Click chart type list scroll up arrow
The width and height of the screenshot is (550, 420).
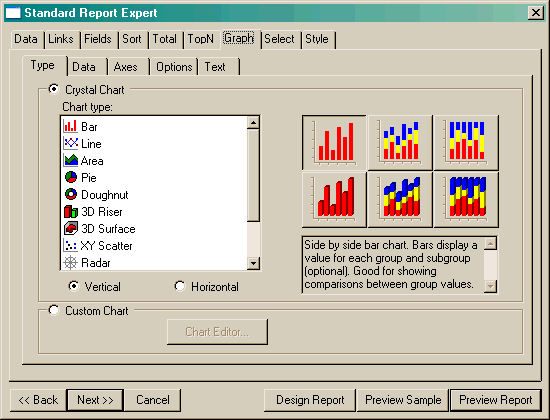pos(253,122)
